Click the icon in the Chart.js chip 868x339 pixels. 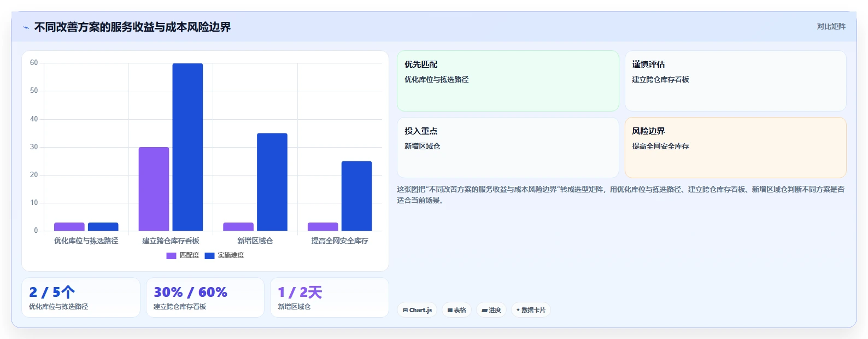tap(405, 310)
